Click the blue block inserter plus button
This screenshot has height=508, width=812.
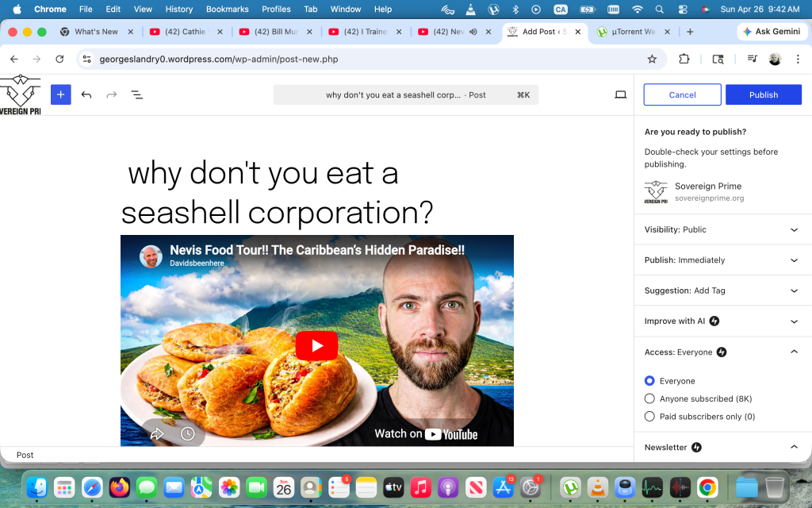point(61,94)
